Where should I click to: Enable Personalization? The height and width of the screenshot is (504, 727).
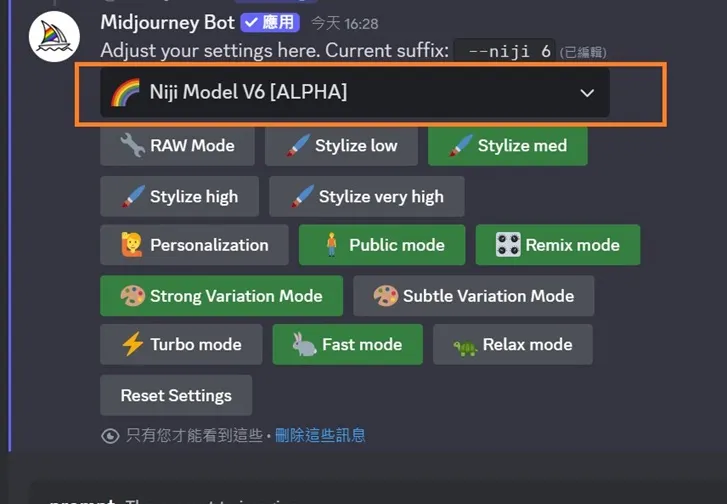point(194,245)
